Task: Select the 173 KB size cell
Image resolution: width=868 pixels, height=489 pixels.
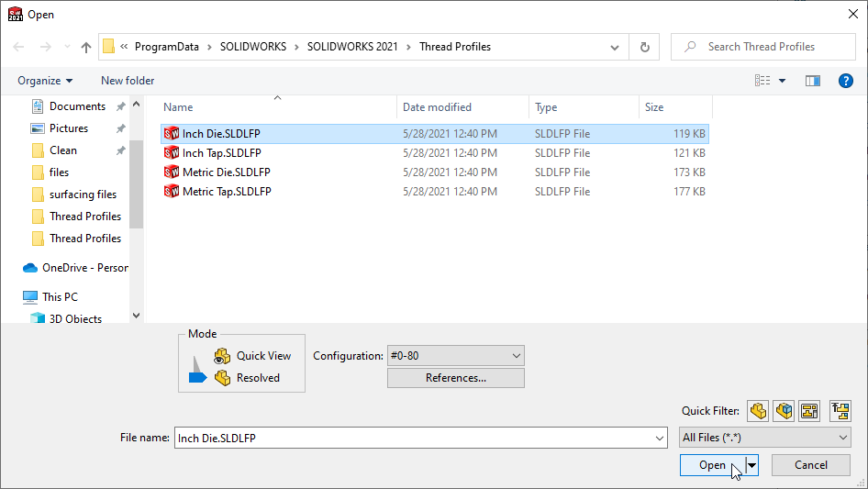Action: [x=689, y=172]
